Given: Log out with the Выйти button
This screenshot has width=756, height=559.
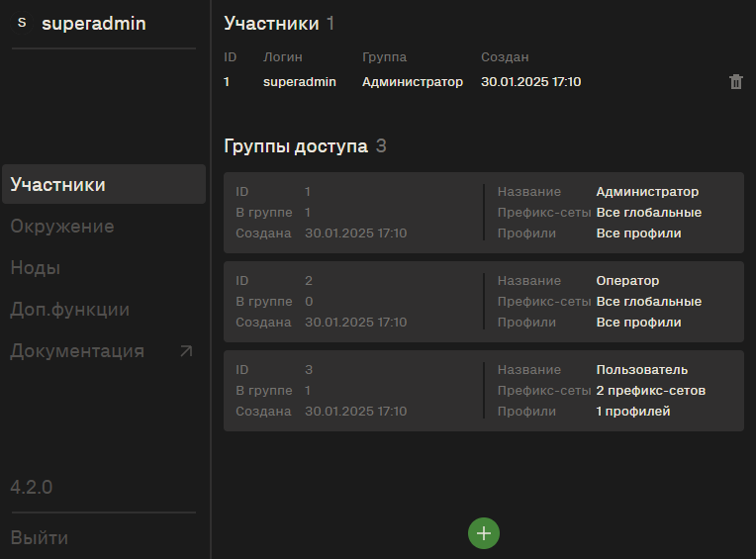Looking at the screenshot, I should pos(39,538).
